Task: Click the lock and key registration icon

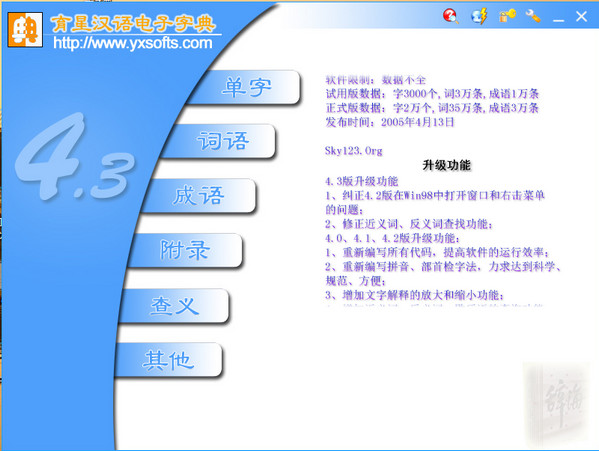Action: point(507,16)
